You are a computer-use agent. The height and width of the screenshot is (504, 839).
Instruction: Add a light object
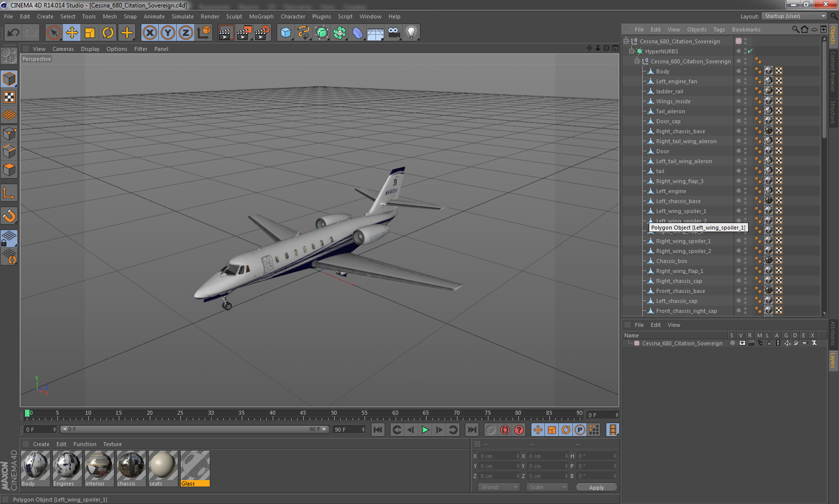click(412, 33)
